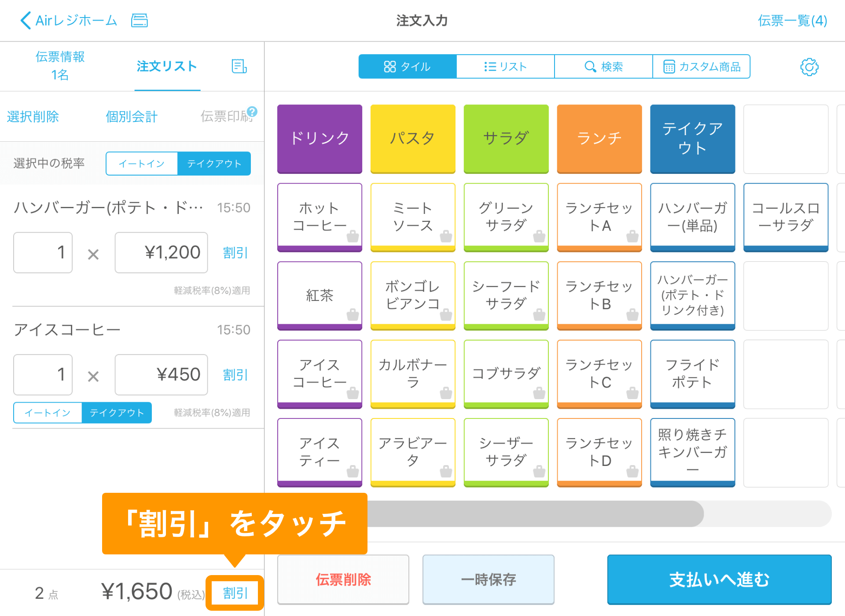Image resolution: width=845 pixels, height=616 pixels.
Task: Switch to 伝票情報 tab
Action: click(x=60, y=66)
